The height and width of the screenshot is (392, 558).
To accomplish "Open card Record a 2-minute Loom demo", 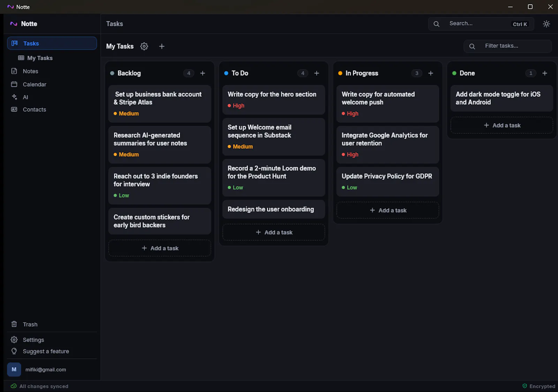I will pos(274,178).
